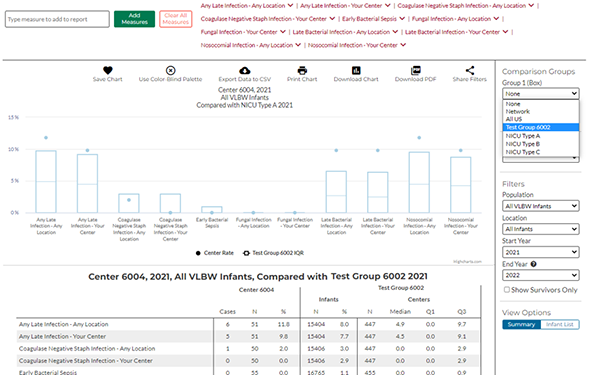Toggle Show Survivors Only checkbox
The height and width of the screenshot is (375, 600).
[x=507, y=290]
